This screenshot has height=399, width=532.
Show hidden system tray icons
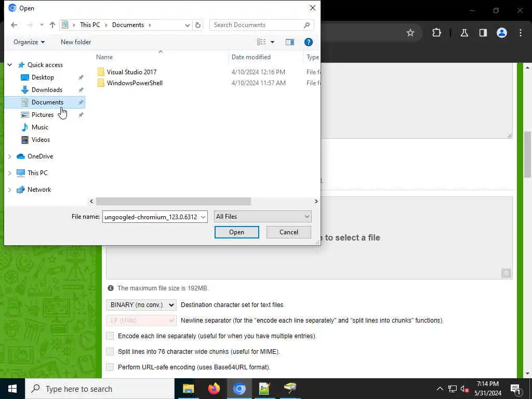click(x=440, y=389)
